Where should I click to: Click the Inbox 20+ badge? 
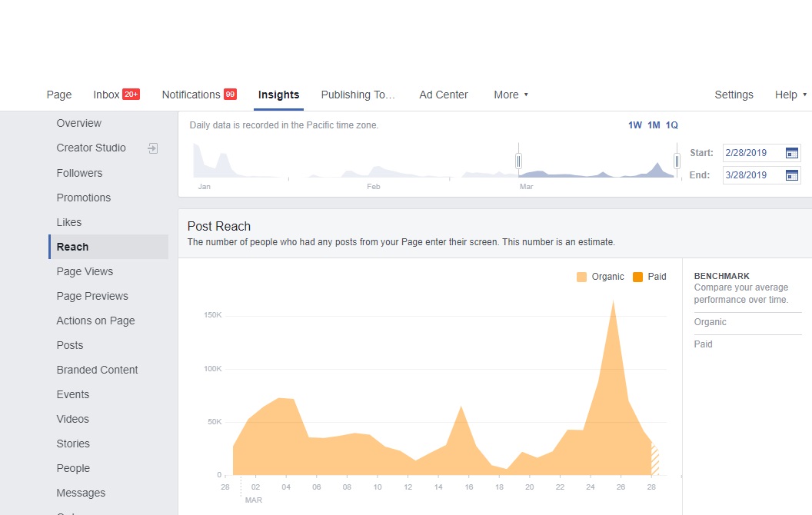coord(131,95)
